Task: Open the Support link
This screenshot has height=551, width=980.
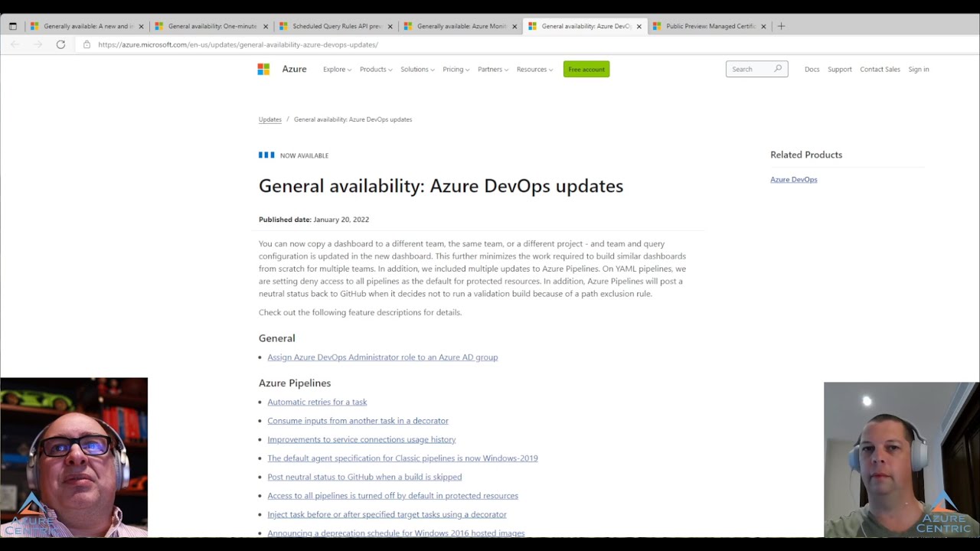Action: pyautogui.click(x=839, y=69)
